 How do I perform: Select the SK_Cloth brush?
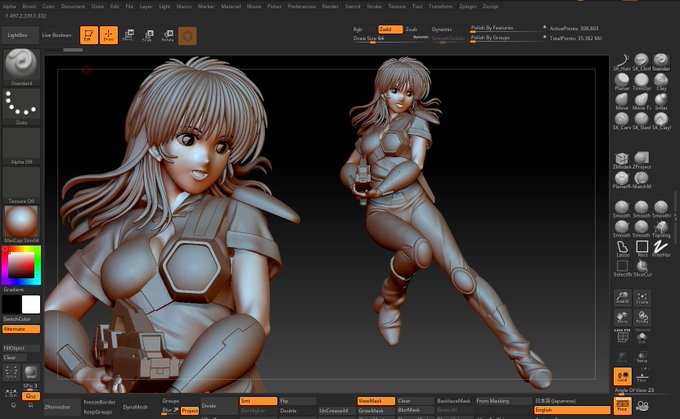coord(641,62)
